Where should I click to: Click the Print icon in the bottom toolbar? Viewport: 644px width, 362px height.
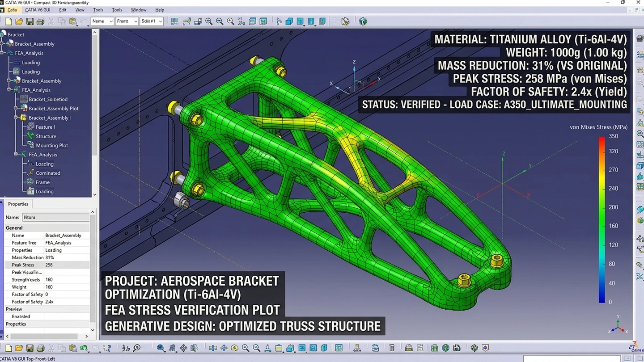coord(40,348)
